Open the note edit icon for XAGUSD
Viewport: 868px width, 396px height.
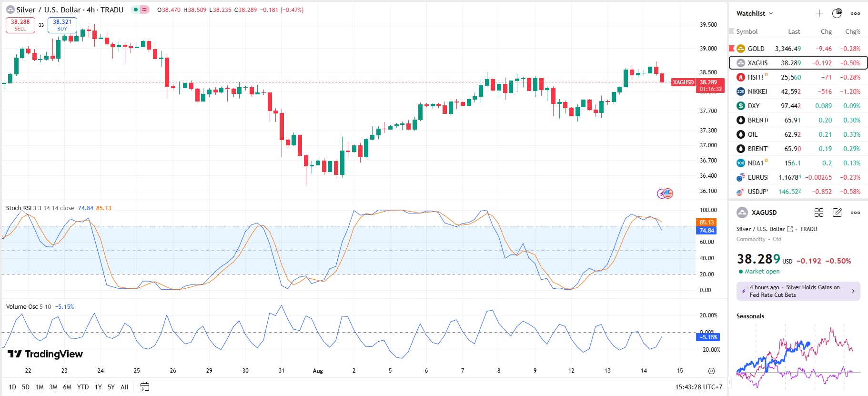pyautogui.click(x=837, y=213)
